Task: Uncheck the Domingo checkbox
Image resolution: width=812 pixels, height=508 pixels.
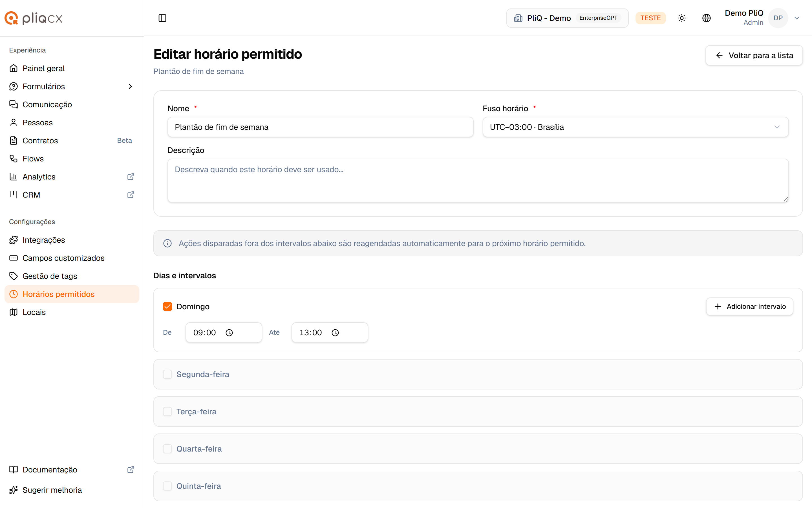Action: (167, 306)
